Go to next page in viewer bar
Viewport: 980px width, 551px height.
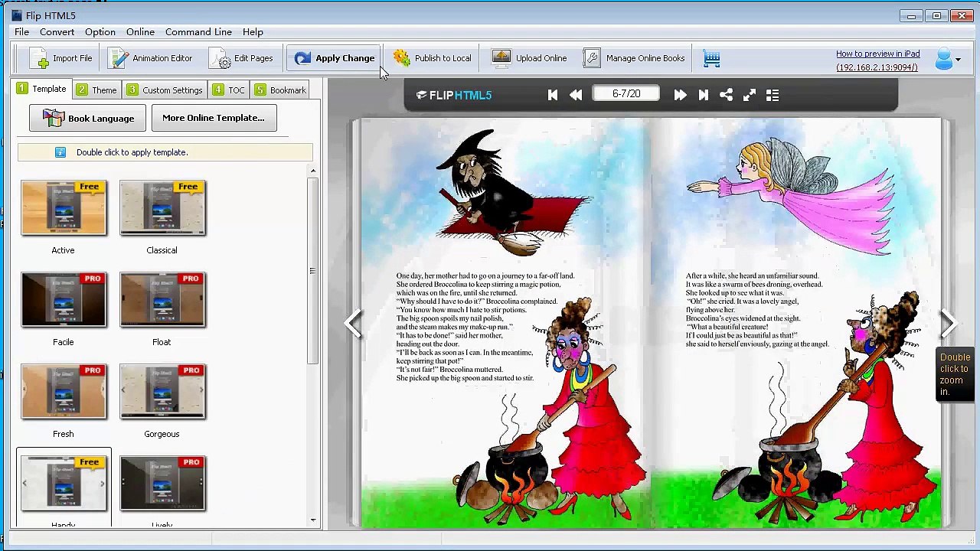(x=680, y=95)
